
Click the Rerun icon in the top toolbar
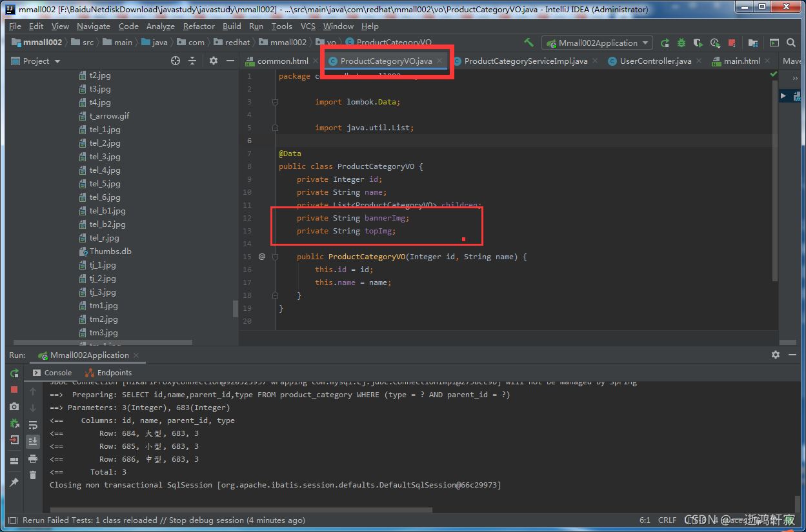[665, 43]
